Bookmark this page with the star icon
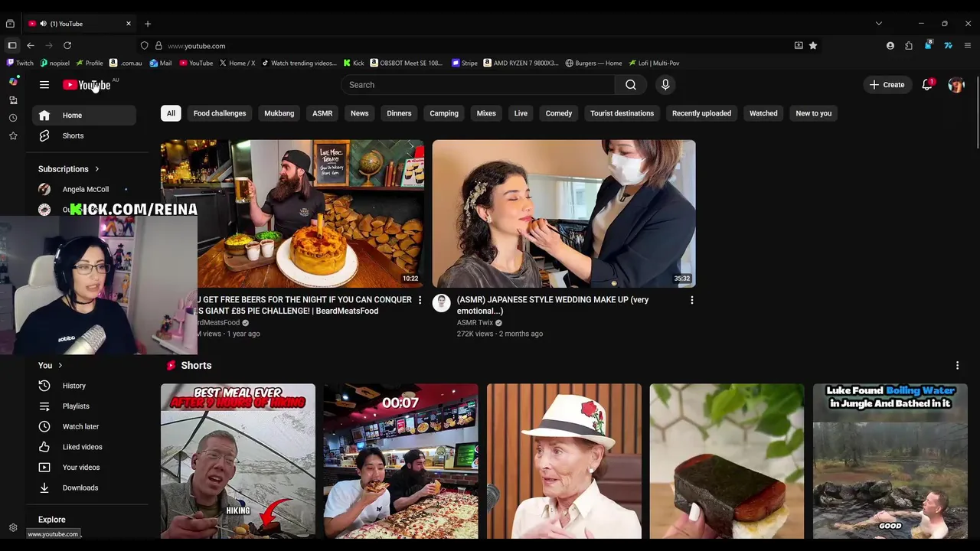Image resolution: width=980 pixels, height=551 pixels. [x=813, y=46]
